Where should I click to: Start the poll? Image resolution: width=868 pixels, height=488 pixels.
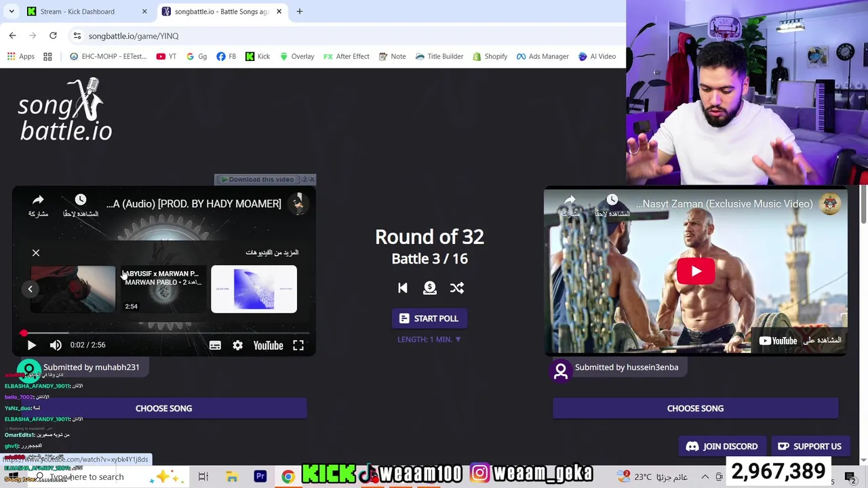[429, 319]
